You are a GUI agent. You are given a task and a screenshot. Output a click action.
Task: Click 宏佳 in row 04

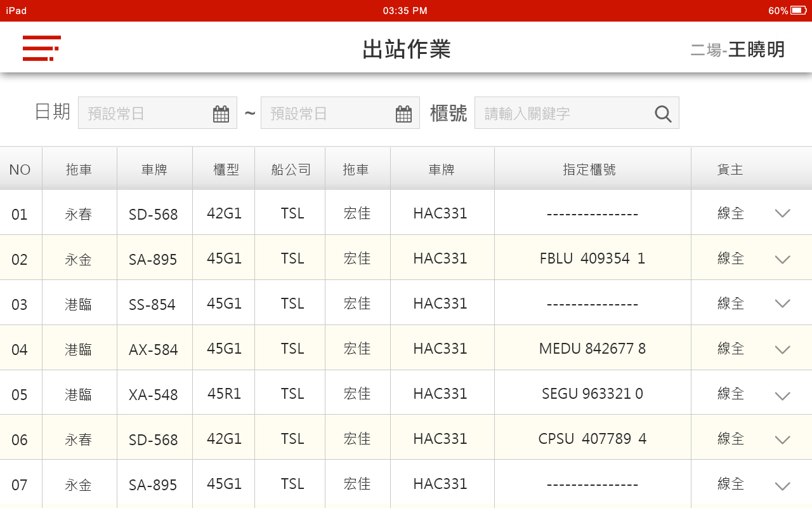(x=357, y=349)
